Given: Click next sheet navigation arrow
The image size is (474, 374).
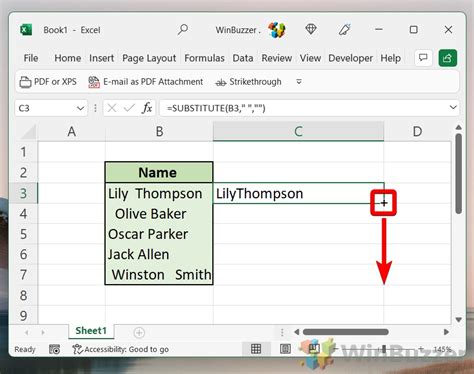Looking at the screenshot, I should pyautogui.click(x=43, y=332).
